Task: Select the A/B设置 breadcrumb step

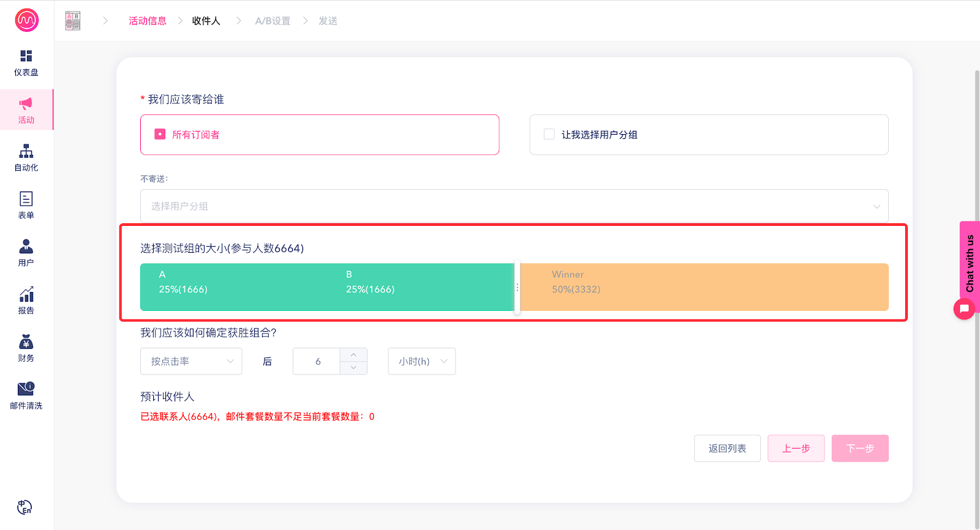Action: coord(273,21)
